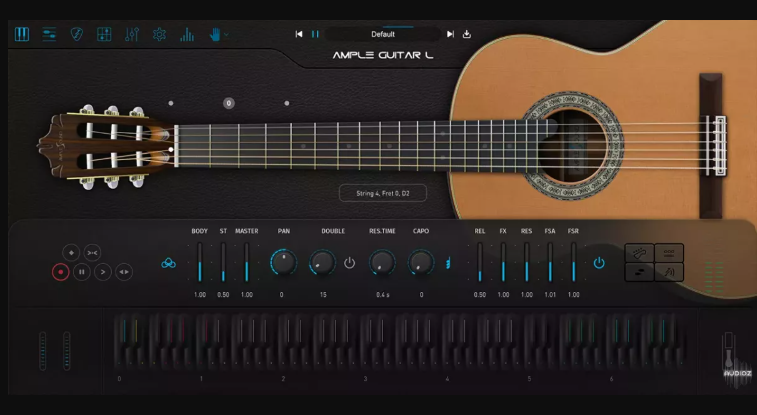Image resolution: width=757 pixels, height=415 pixels.
Task: Click the red record button
Action: [x=60, y=271]
